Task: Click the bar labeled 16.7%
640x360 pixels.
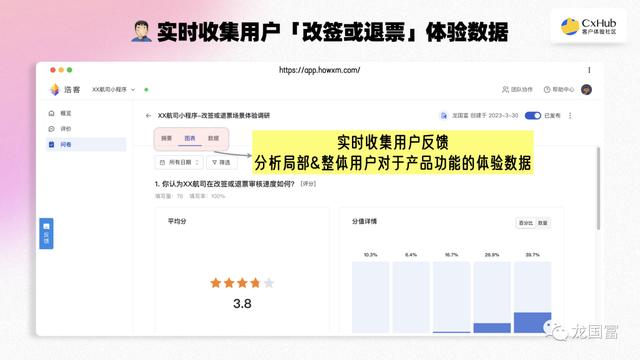Action: (451, 297)
